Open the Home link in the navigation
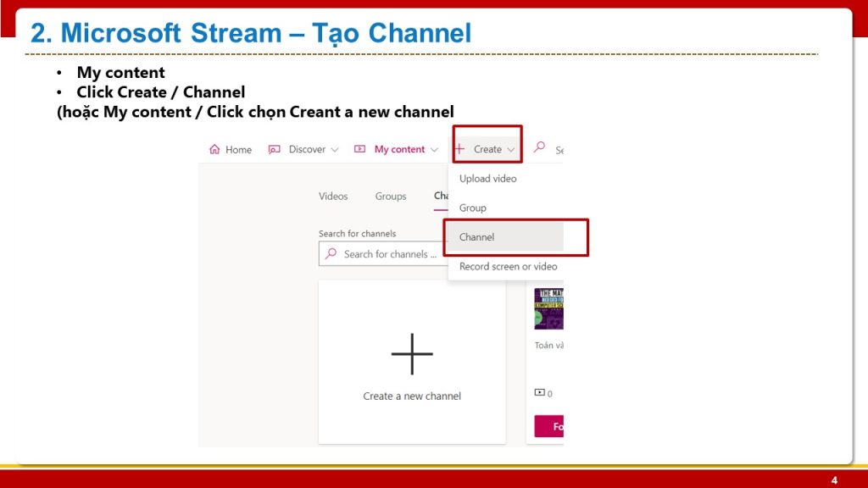This screenshot has height=488, width=868. (x=238, y=149)
